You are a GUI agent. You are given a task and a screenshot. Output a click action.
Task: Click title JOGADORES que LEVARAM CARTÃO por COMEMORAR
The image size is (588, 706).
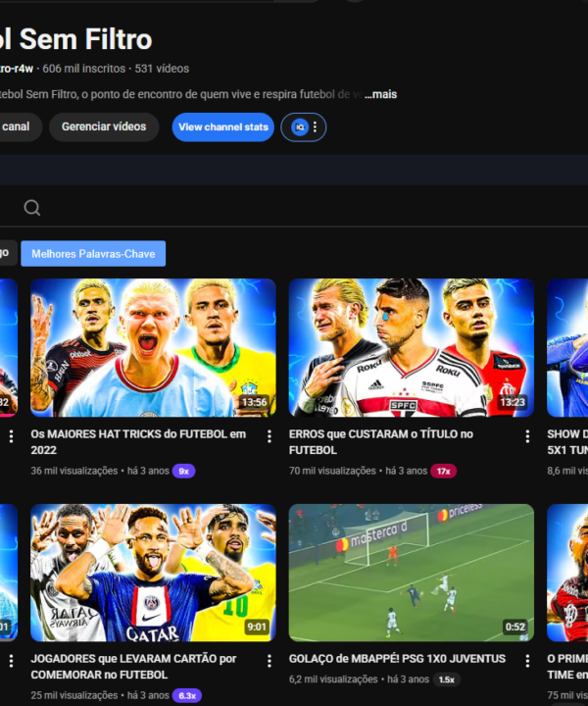pos(133,667)
